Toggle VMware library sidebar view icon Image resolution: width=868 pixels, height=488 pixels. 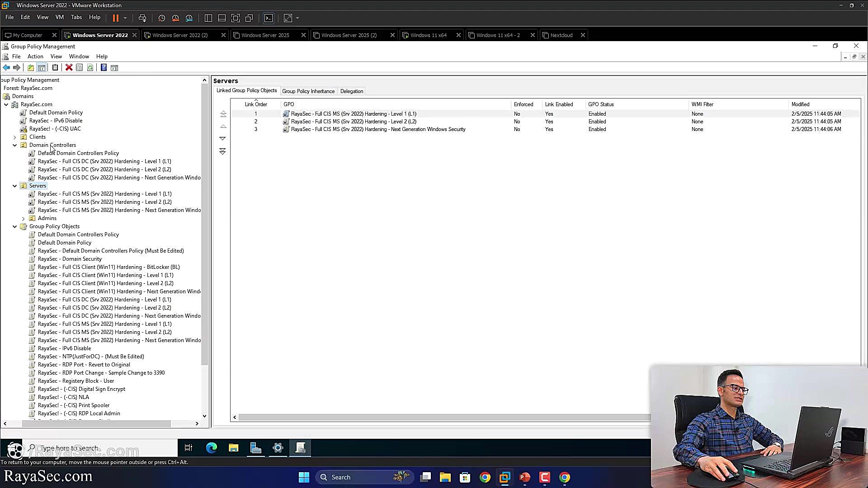click(x=208, y=18)
